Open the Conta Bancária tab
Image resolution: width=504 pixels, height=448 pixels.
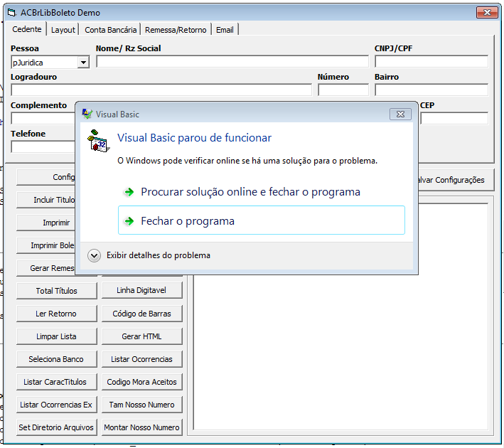[110, 30]
